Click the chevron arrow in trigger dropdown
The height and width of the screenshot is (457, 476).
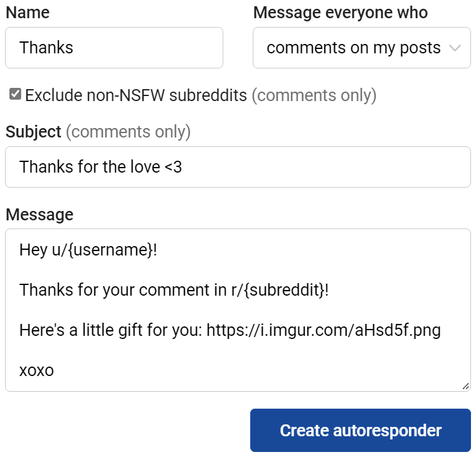point(456,48)
